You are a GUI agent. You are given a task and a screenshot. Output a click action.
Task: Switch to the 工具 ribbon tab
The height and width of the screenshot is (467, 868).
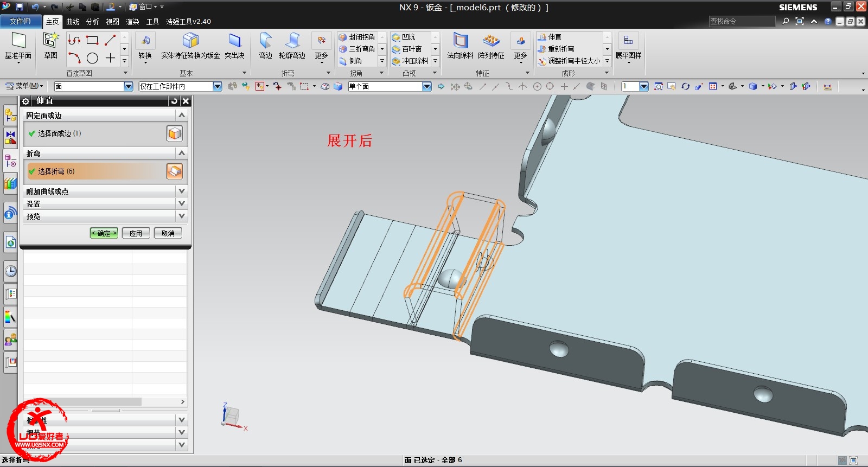click(x=153, y=22)
